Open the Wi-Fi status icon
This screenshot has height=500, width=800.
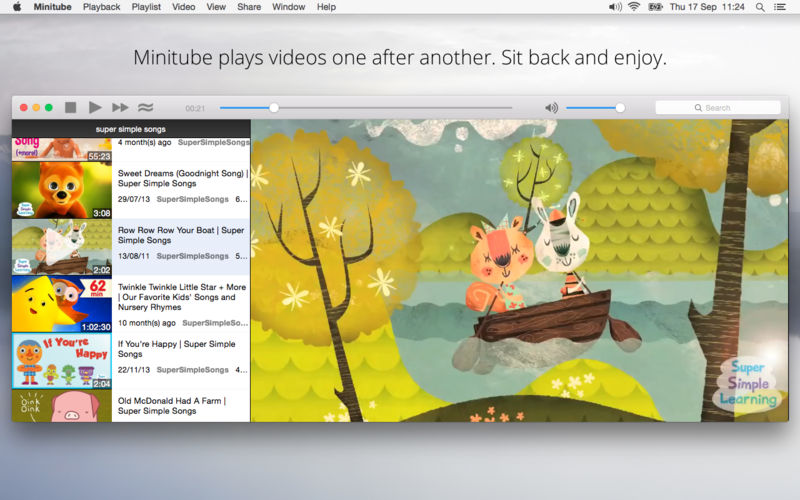click(633, 7)
